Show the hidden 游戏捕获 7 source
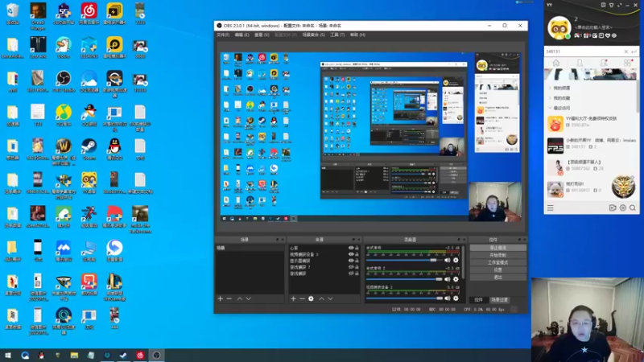This screenshot has width=644, height=362. click(x=351, y=267)
